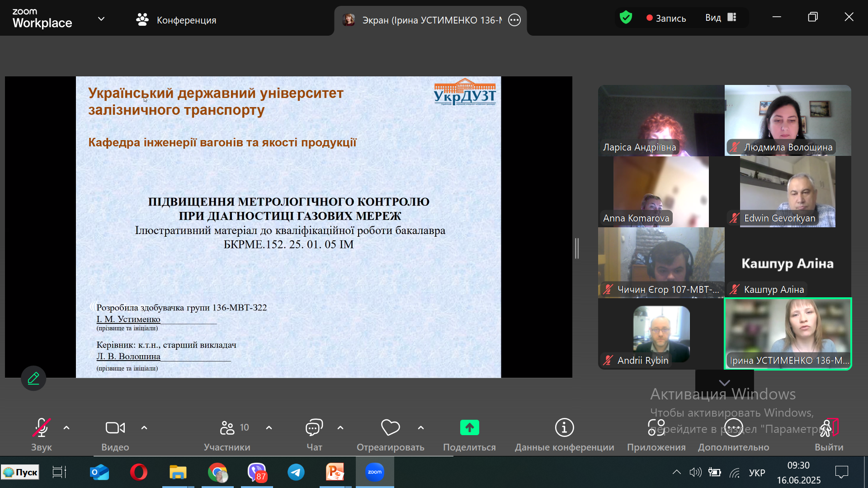Expand chat options arrow
This screenshot has width=868, height=488.
(340, 427)
